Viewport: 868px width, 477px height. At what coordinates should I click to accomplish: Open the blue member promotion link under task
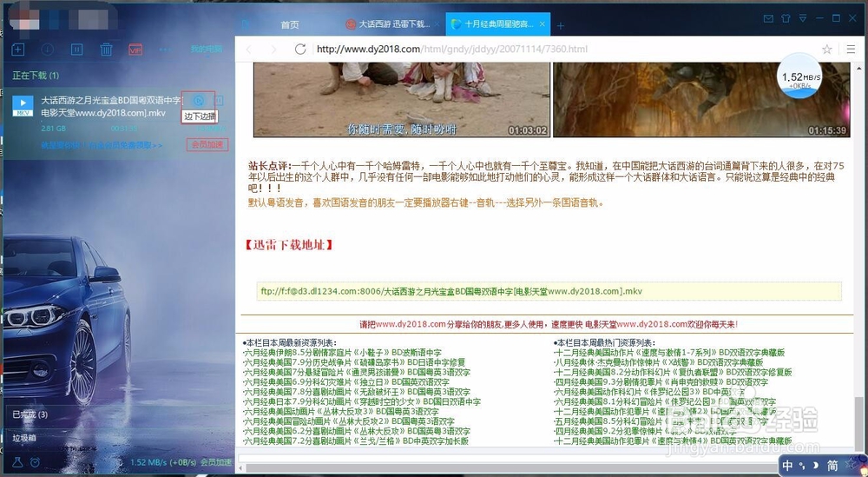[102, 145]
